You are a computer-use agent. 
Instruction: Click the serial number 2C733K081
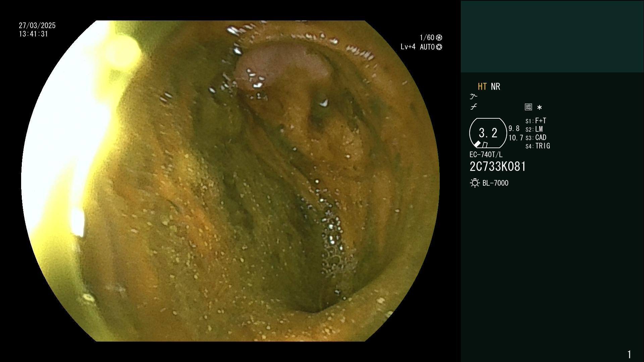[498, 167]
